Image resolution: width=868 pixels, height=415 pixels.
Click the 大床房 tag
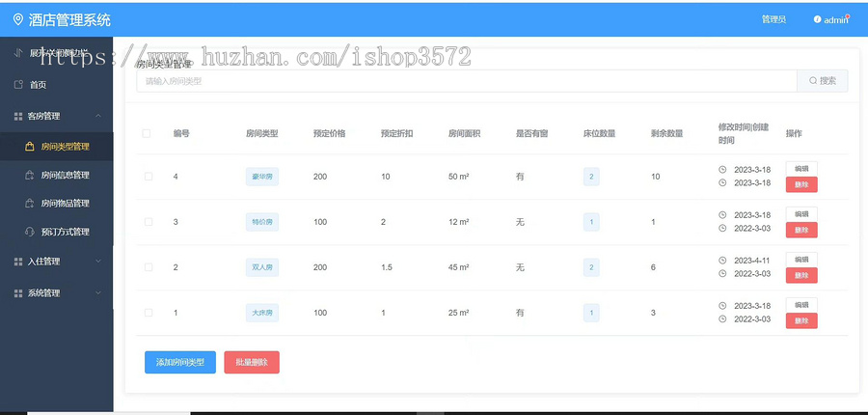click(262, 313)
